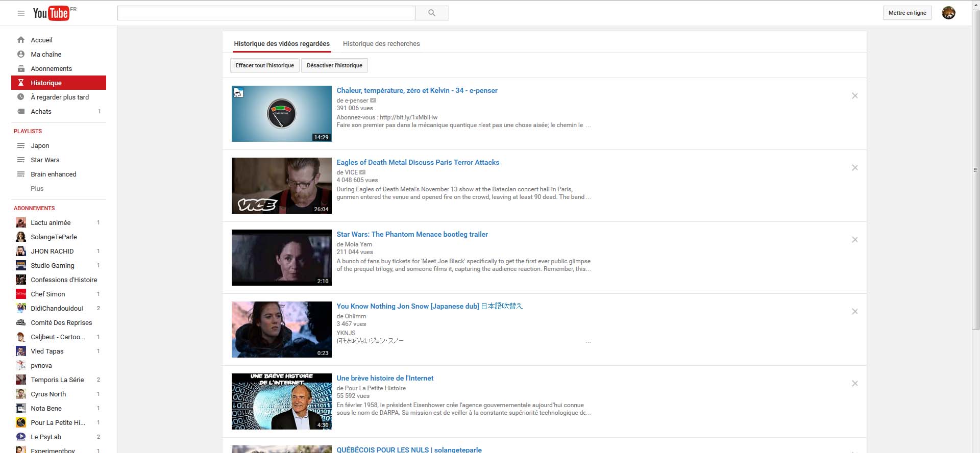Select Historique des vidéos regardées tab

point(282,44)
